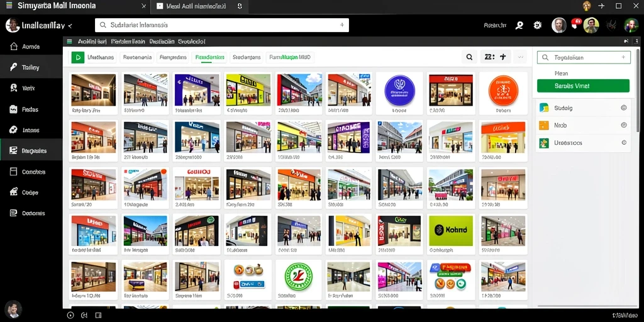Click the home icon in the left sidebar
The width and height of the screenshot is (644, 322).
14,47
